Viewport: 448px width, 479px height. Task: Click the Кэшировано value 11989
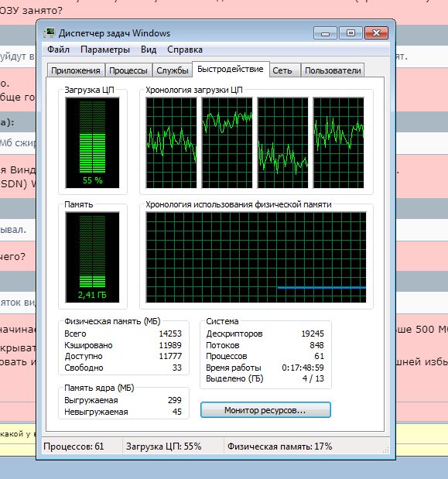pos(170,345)
